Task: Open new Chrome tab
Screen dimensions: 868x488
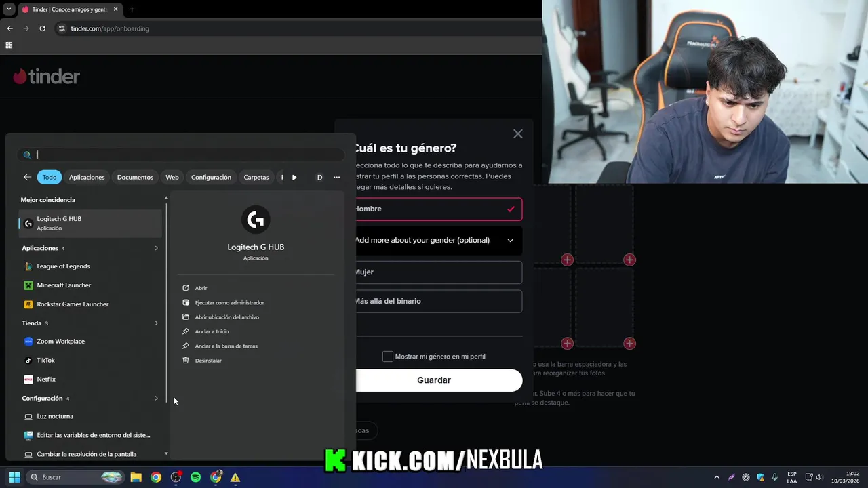Action: tap(132, 9)
